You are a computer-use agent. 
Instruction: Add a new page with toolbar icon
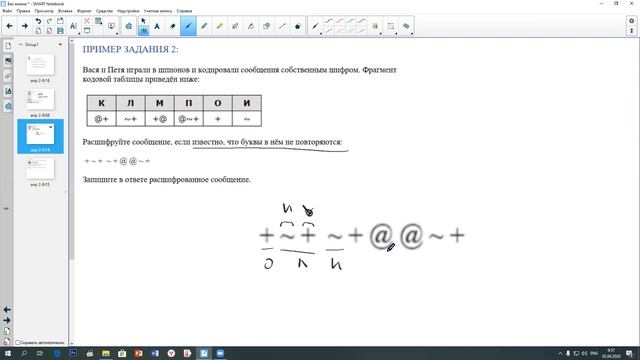click(x=38, y=31)
